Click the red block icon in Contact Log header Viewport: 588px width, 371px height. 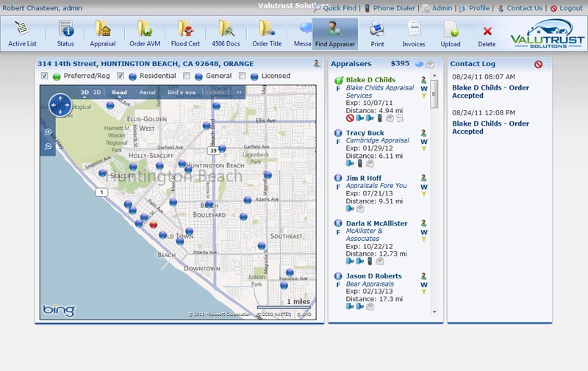coord(539,65)
